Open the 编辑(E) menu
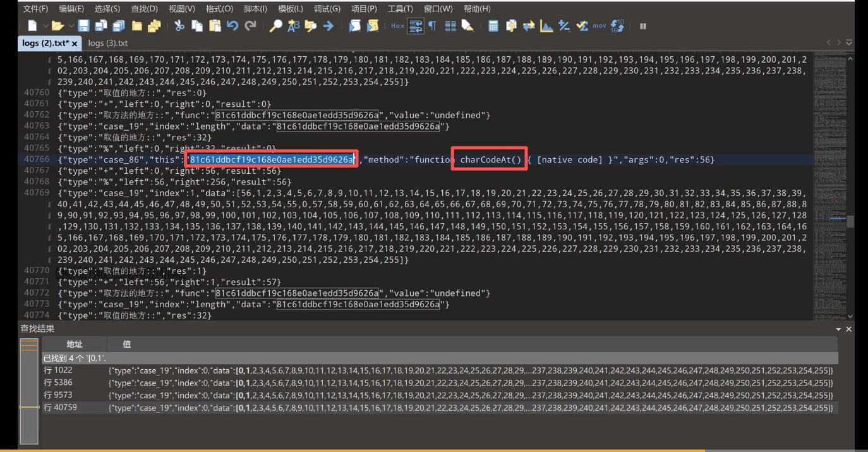Screen dimensions: 868x452 71,9
